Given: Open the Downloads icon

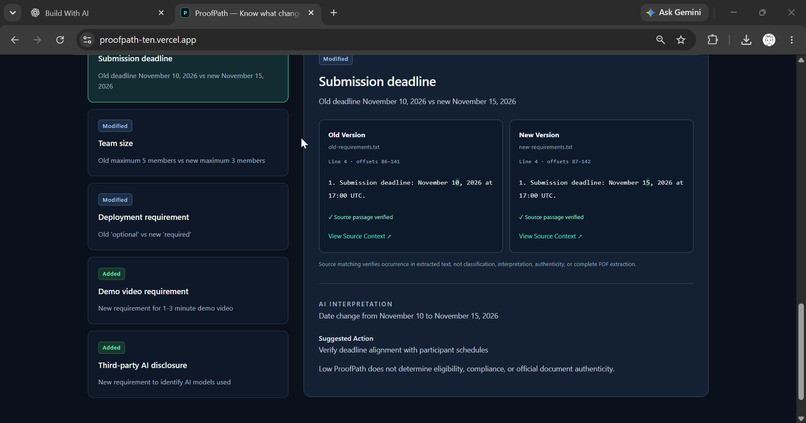Looking at the screenshot, I should (x=746, y=40).
